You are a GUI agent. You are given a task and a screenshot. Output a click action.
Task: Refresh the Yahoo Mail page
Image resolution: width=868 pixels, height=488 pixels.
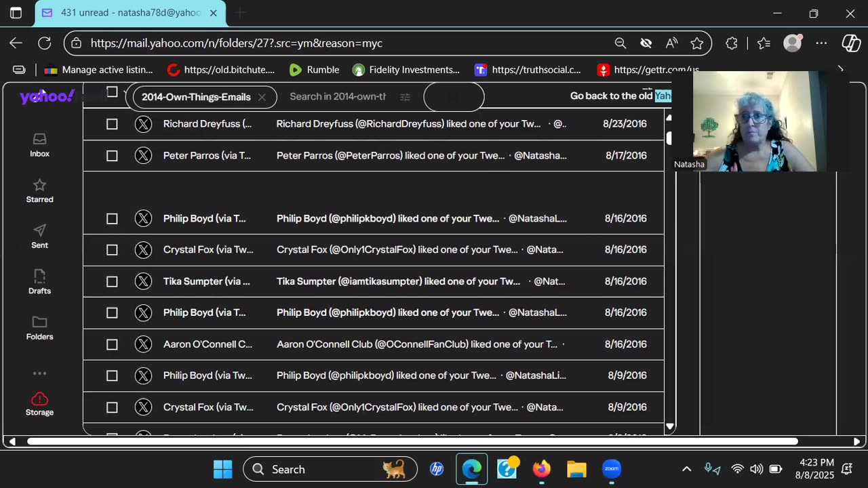pos(45,43)
